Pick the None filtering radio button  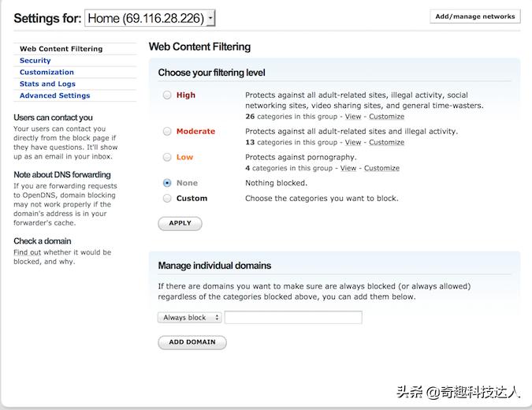[167, 183]
